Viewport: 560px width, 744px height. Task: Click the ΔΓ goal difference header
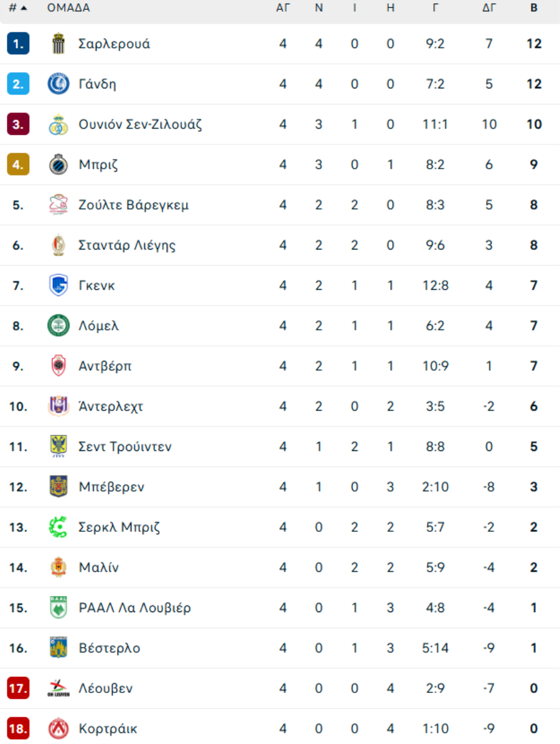pyautogui.click(x=489, y=7)
